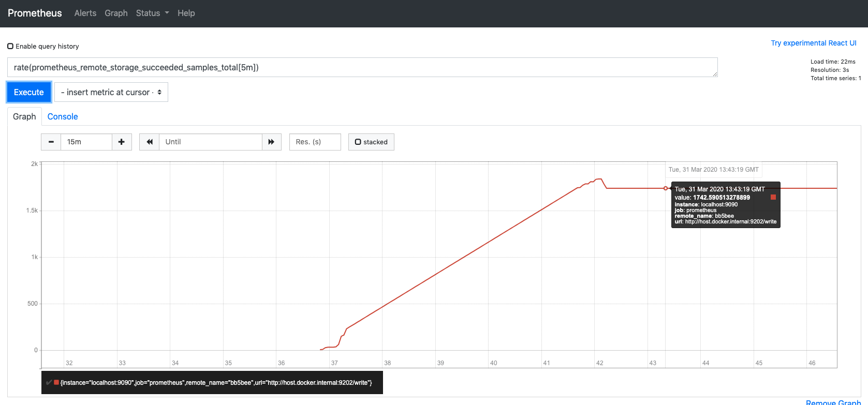Open the Graph page from navbar

point(116,13)
